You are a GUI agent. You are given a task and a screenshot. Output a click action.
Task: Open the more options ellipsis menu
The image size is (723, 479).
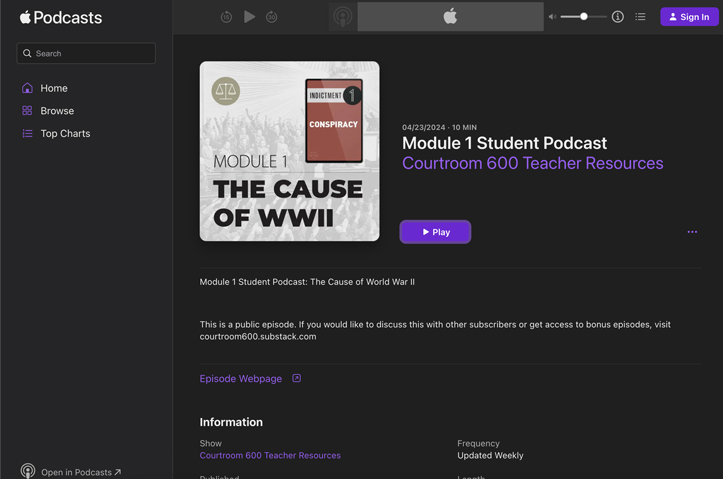(x=692, y=232)
